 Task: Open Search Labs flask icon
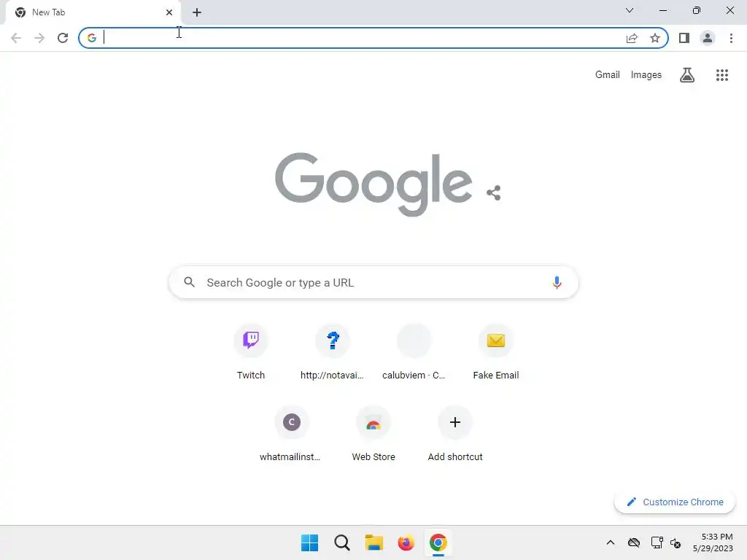point(687,75)
